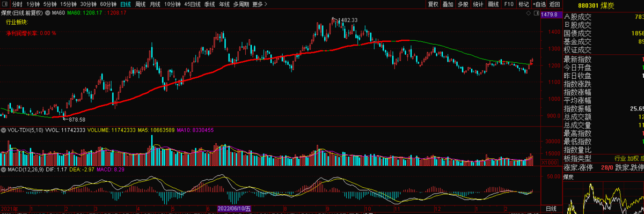
Task: Open the 画线 drawing tools
Action: [494, 4]
